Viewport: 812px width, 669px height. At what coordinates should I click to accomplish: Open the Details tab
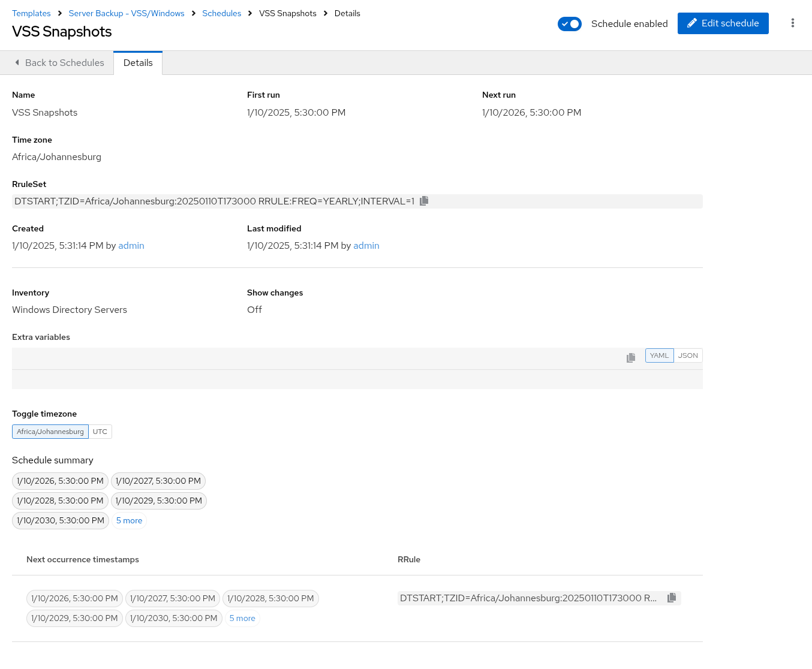[138, 62]
